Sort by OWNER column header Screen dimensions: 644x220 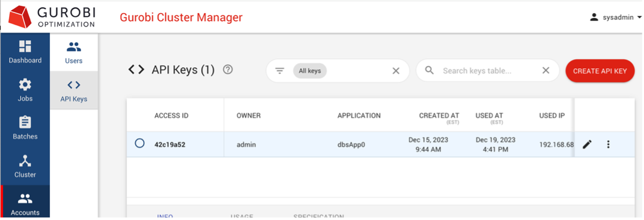248,116
